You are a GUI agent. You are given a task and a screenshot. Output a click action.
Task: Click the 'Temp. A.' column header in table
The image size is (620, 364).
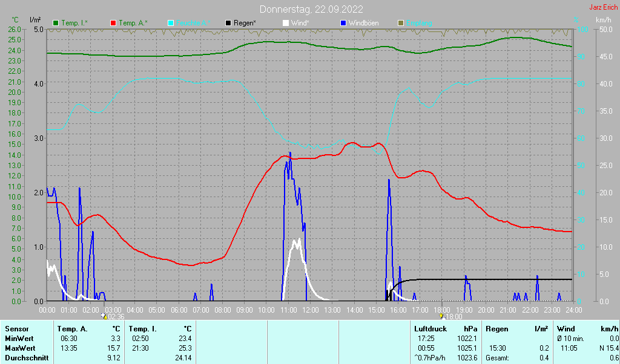73,329
